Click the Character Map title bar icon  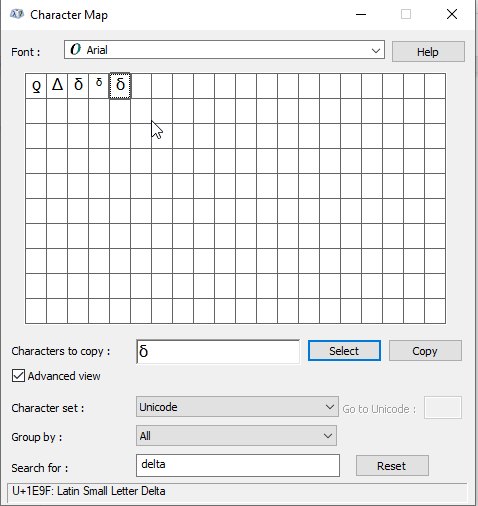click(x=17, y=15)
